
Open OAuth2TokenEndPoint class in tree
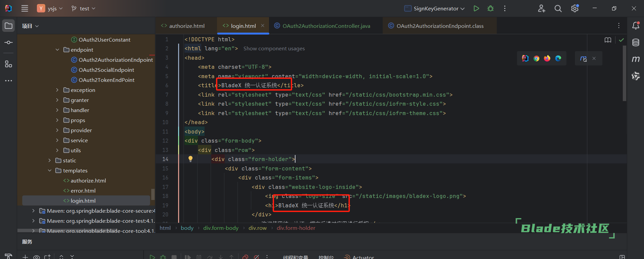coord(106,80)
